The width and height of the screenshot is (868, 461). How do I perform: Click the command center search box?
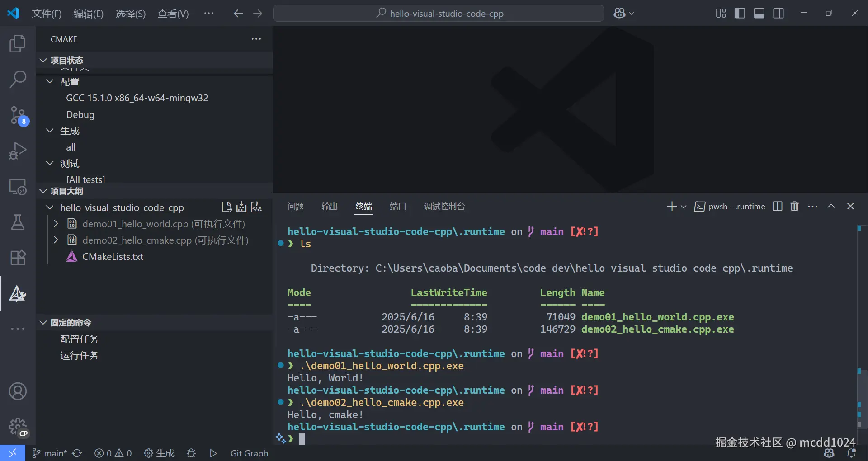[439, 14]
